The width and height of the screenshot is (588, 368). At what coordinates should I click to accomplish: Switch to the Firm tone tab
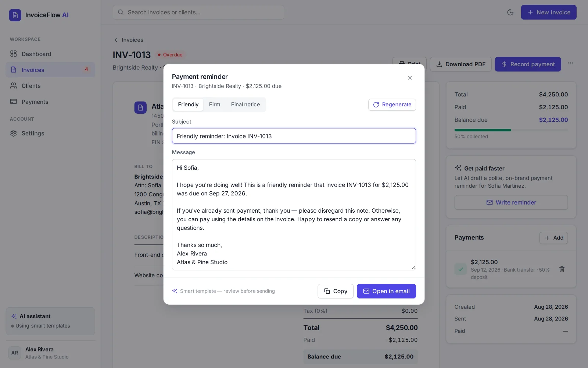pyautogui.click(x=215, y=105)
